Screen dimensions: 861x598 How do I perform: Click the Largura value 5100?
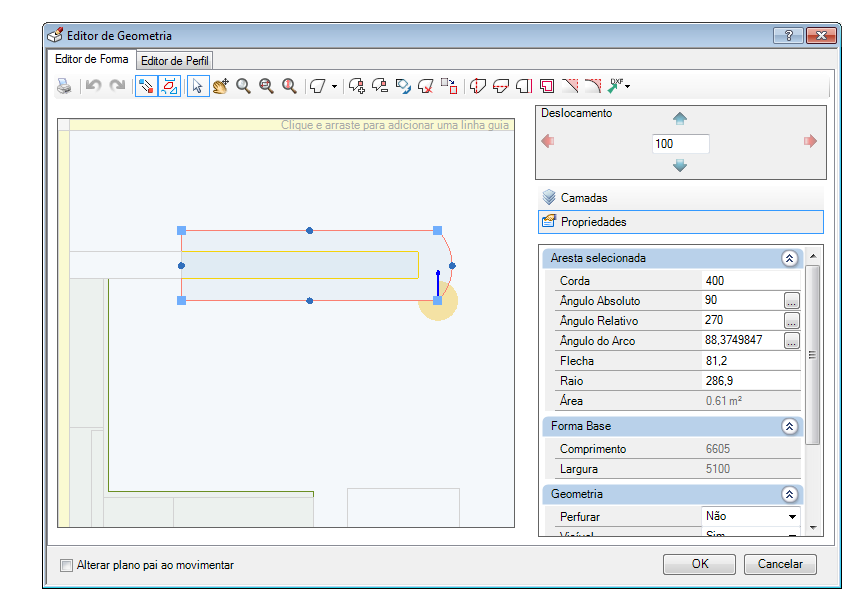[x=751, y=469]
